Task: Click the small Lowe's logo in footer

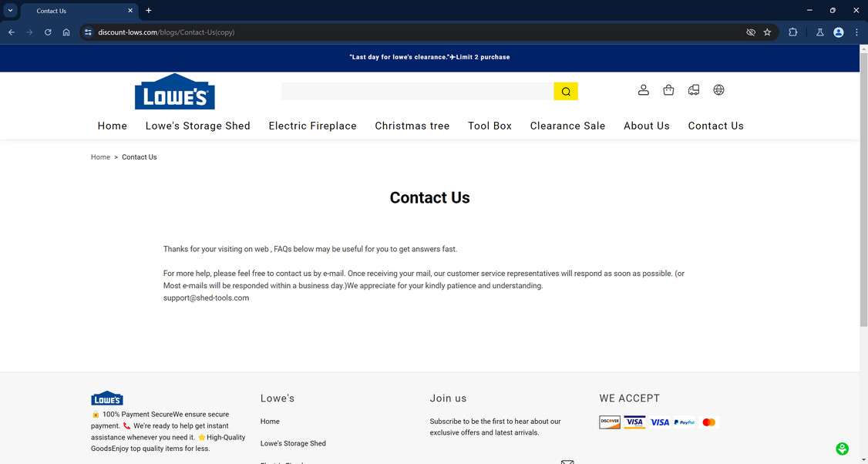Action: [x=107, y=398]
